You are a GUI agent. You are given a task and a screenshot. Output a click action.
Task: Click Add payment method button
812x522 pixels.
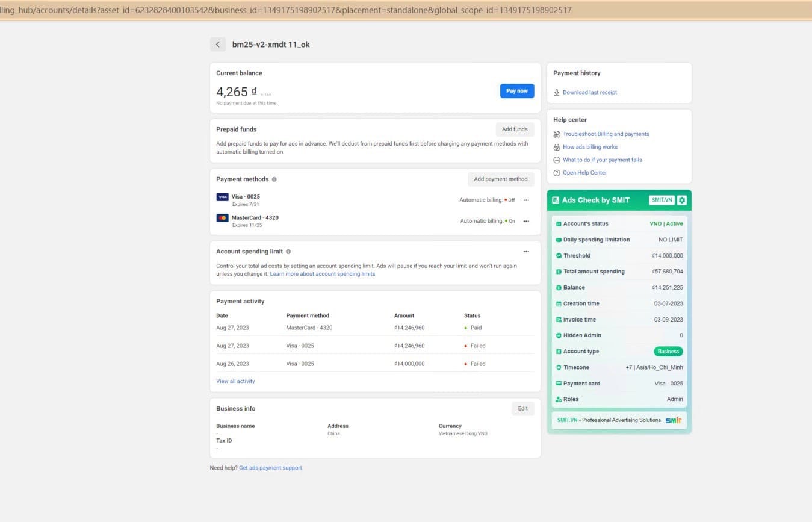[500, 179]
